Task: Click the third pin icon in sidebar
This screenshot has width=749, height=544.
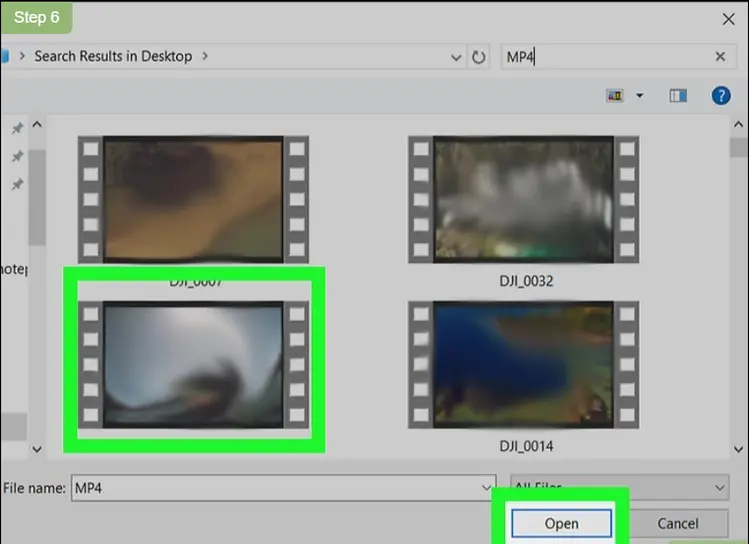Action: click(x=17, y=185)
